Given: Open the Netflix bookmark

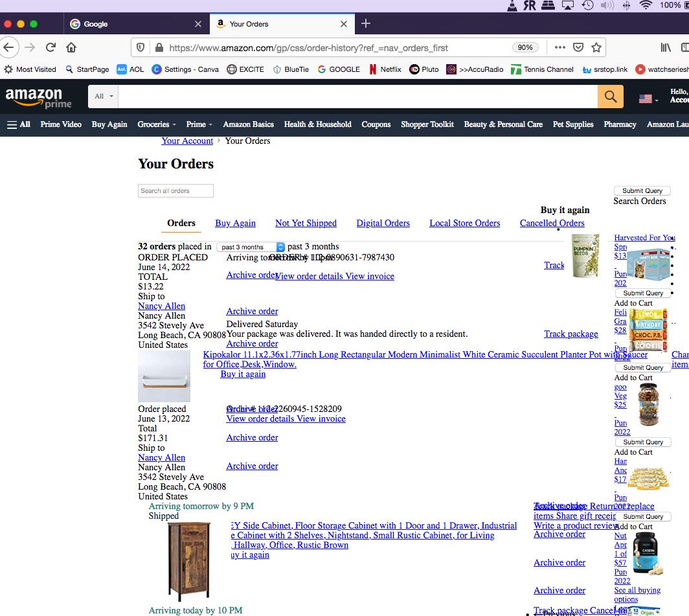Looking at the screenshot, I should click(385, 69).
